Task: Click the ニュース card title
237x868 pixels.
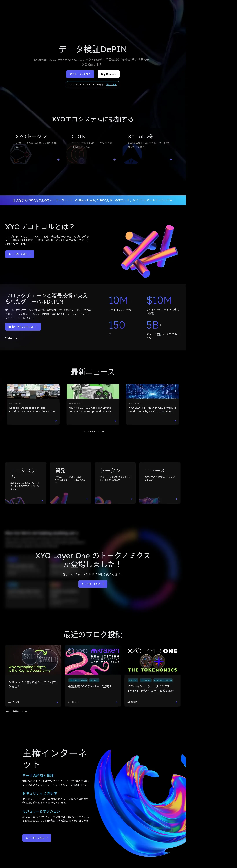Action: [155, 470]
